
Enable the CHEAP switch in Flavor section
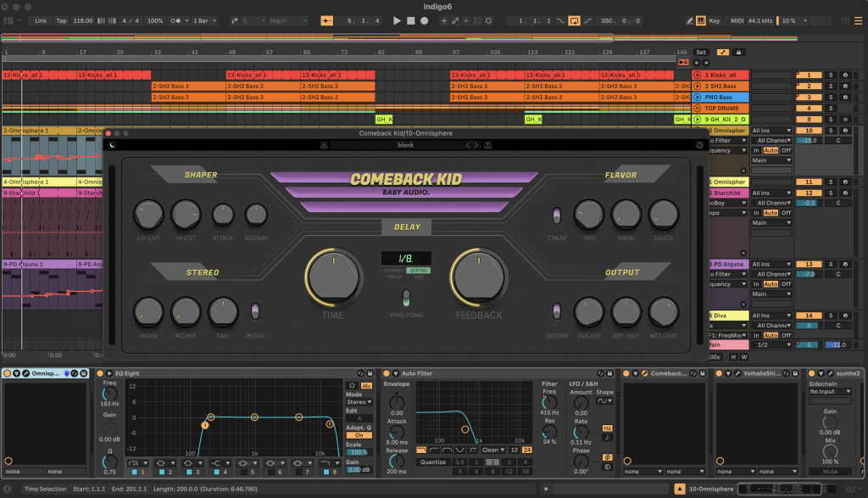(557, 215)
